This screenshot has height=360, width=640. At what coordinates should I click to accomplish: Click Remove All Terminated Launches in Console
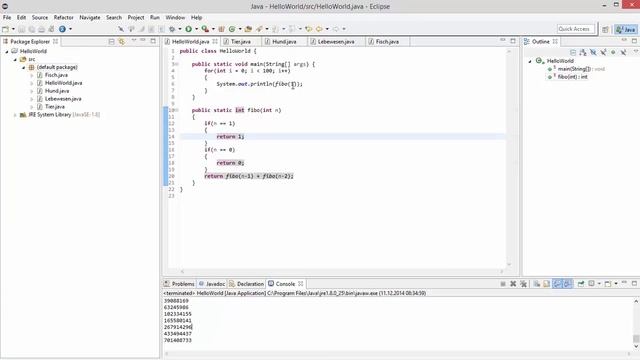coord(523,284)
